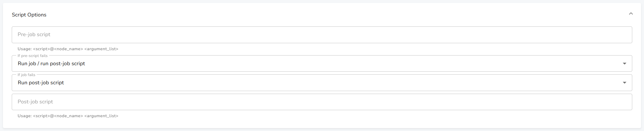
Task: Click usage hint under Post-job script field
Action: pos(68,116)
